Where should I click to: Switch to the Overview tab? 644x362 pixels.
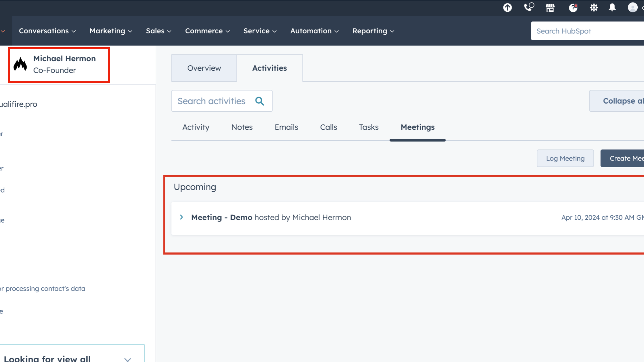204,68
